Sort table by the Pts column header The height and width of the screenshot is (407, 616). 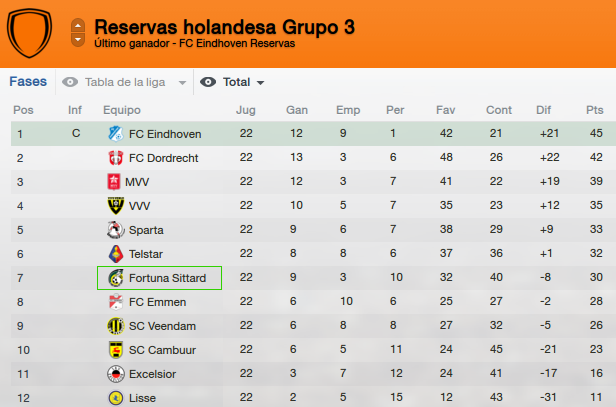click(594, 110)
